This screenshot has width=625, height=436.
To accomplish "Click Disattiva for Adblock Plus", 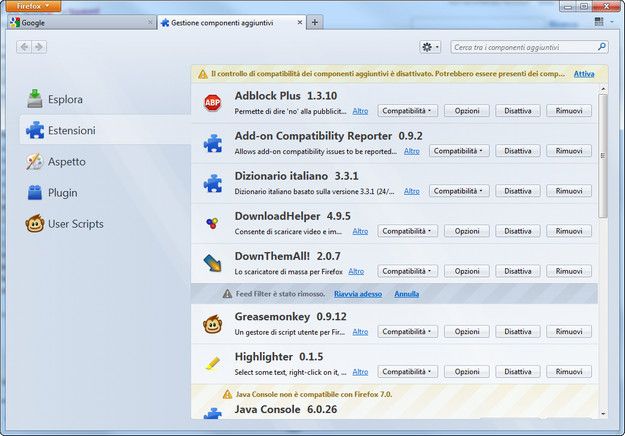I will pyautogui.click(x=518, y=111).
